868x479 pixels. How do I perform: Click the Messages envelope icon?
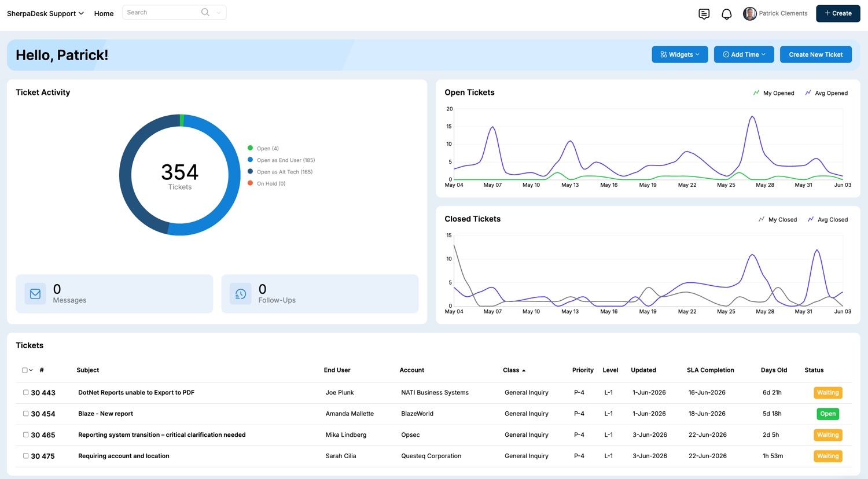click(x=35, y=294)
